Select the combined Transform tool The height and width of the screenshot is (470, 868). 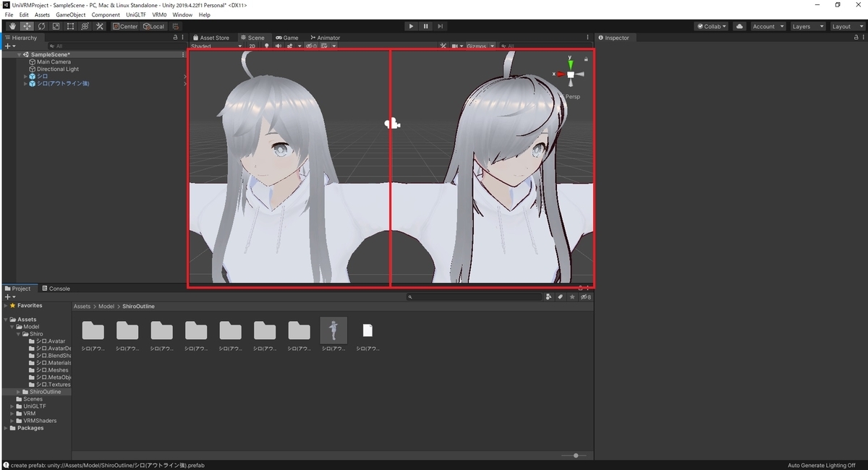click(85, 26)
